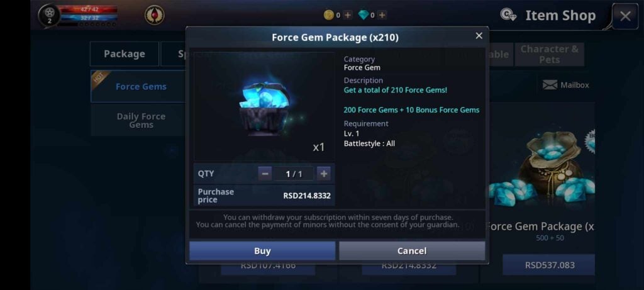Click the plus icon next to gold coins
The image size is (644, 290).
pyautogui.click(x=347, y=15)
